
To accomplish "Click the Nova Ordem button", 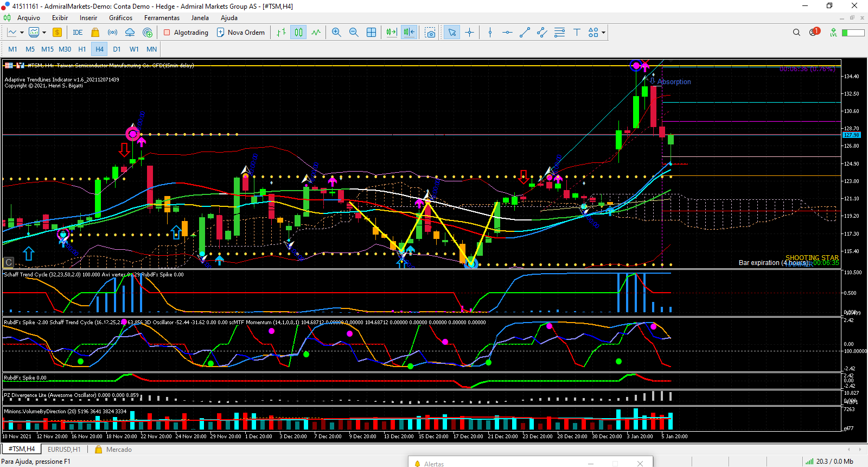I will [241, 33].
